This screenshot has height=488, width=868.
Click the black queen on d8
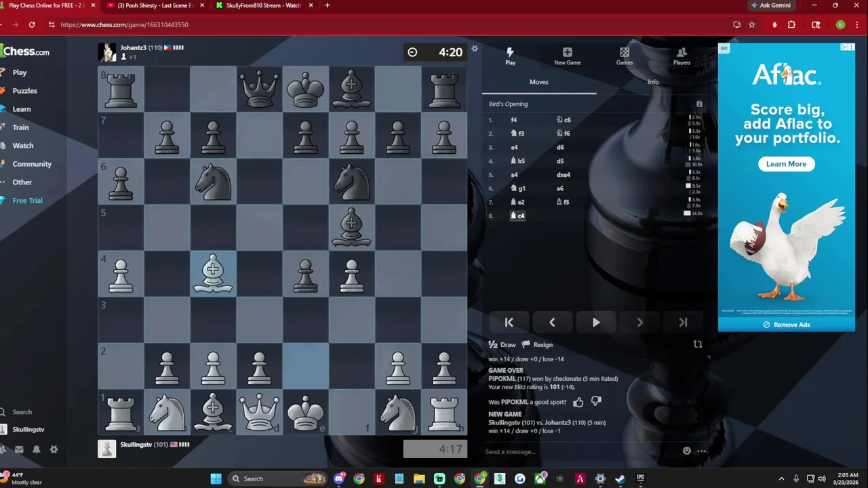259,89
